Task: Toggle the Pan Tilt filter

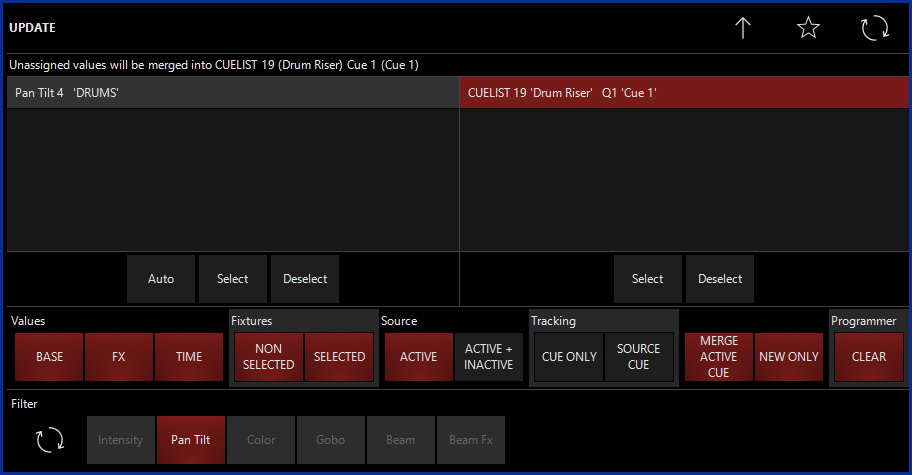Action: point(191,440)
